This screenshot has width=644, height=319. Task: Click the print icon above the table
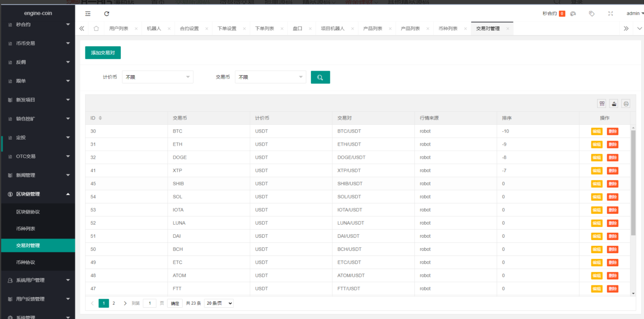[x=626, y=104]
